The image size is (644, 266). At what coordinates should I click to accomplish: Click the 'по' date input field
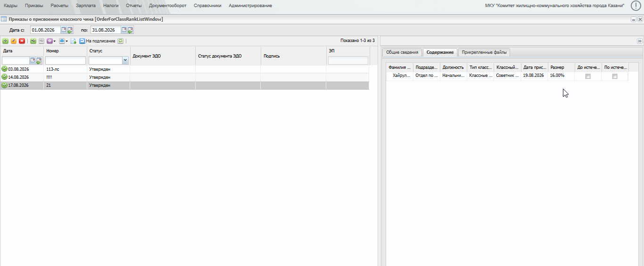106,30
